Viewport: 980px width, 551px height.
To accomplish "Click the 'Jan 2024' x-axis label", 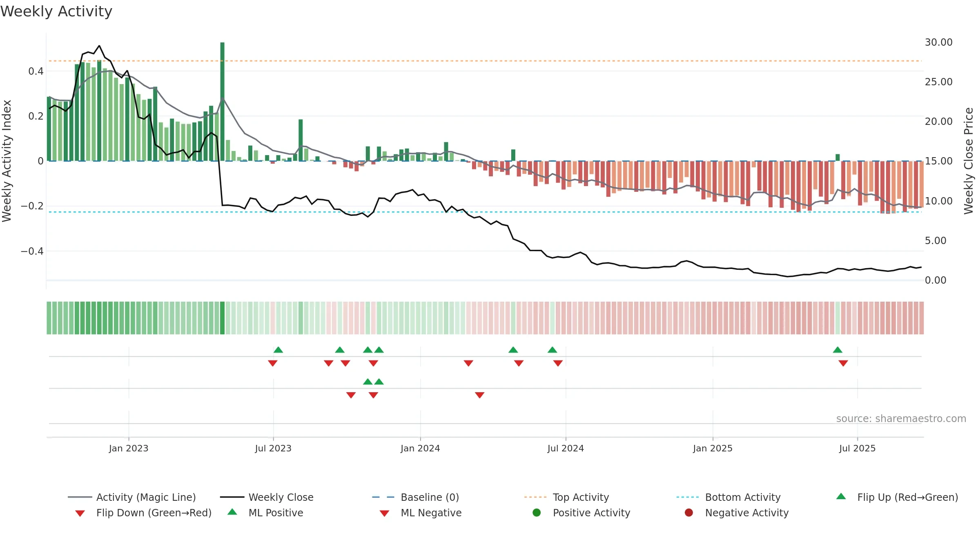I will [x=420, y=448].
